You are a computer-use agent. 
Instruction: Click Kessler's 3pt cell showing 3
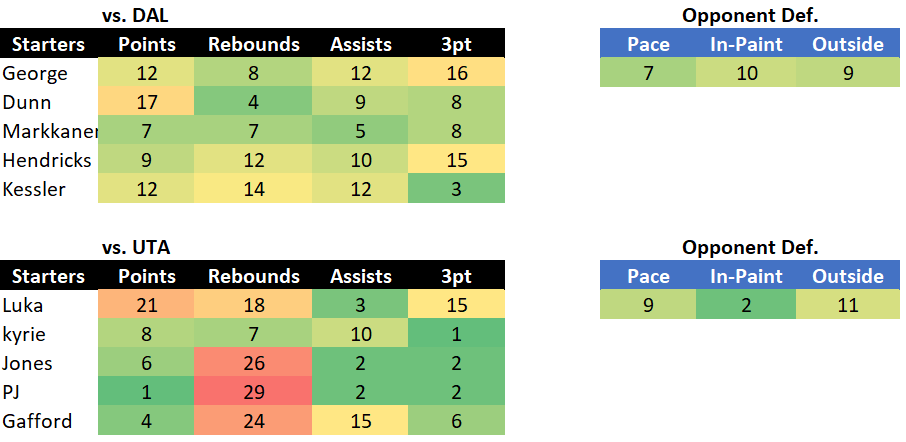[x=456, y=188]
